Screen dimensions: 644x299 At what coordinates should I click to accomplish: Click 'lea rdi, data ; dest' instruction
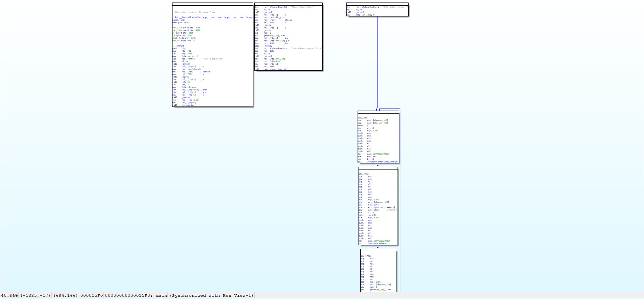tap(272, 43)
